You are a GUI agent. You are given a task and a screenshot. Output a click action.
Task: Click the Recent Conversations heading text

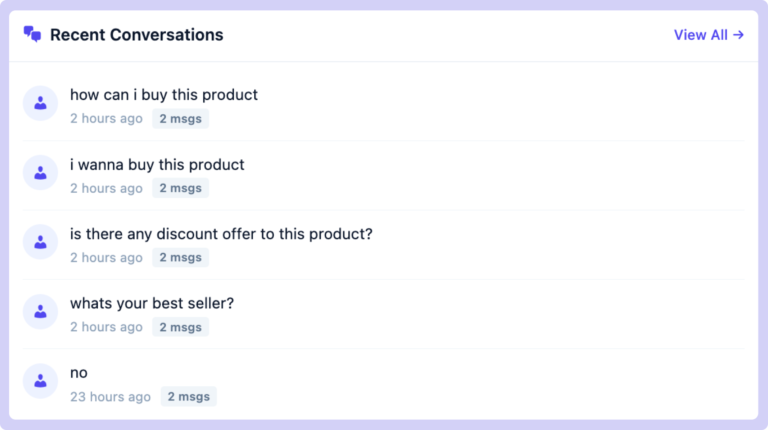tap(137, 35)
